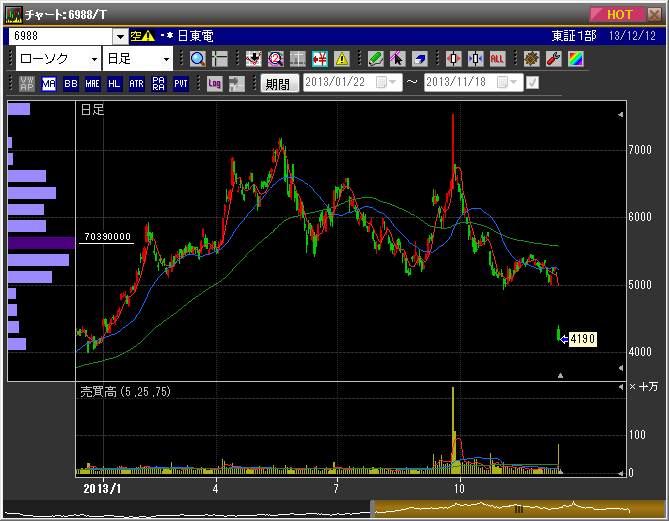Click the red ALL icon
The image size is (669, 521).
click(497, 59)
